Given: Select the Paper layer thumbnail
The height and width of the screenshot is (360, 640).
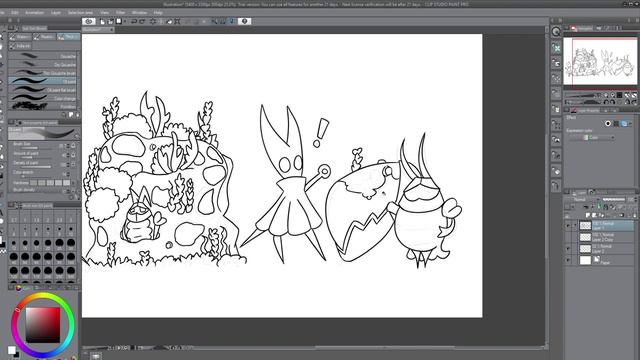Looking at the screenshot, I should click(585, 260).
